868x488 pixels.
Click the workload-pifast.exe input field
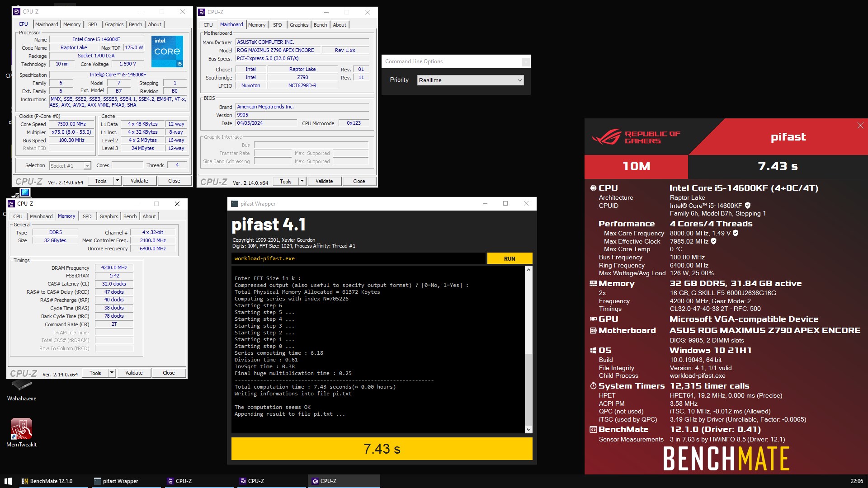[x=359, y=258]
